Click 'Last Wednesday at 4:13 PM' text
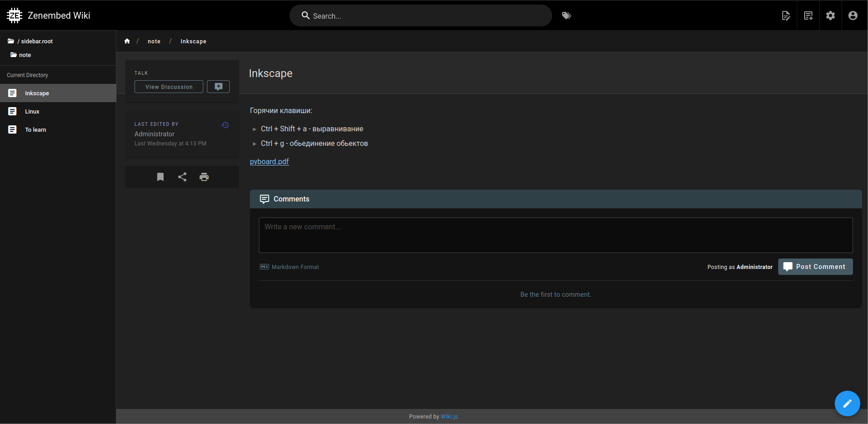The width and height of the screenshot is (868, 424). [x=170, y=144]
